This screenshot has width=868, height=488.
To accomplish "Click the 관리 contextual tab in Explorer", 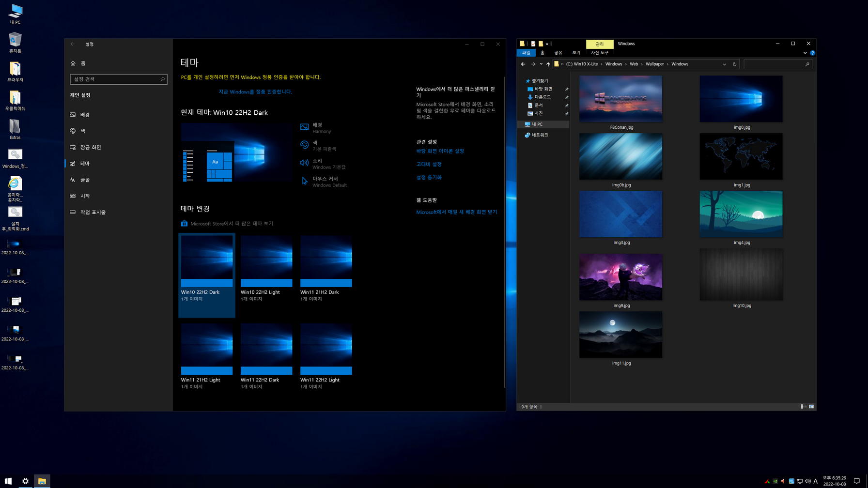I will (600, 44).
